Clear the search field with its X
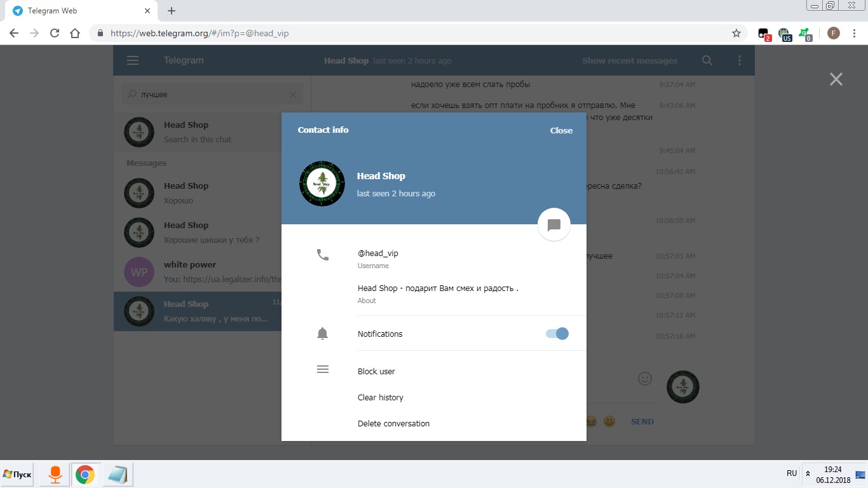 click(293, 94)
